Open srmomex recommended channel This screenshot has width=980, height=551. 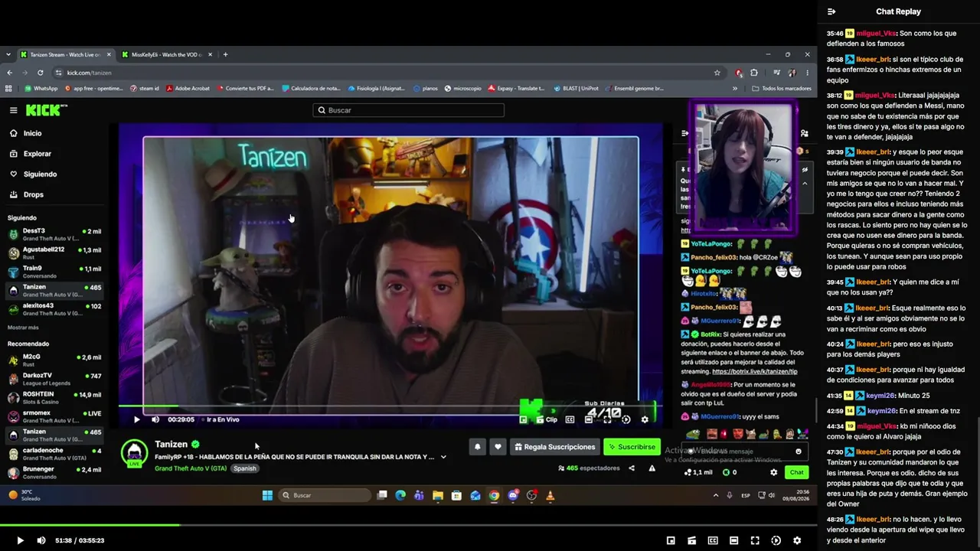tap(54, 416)
